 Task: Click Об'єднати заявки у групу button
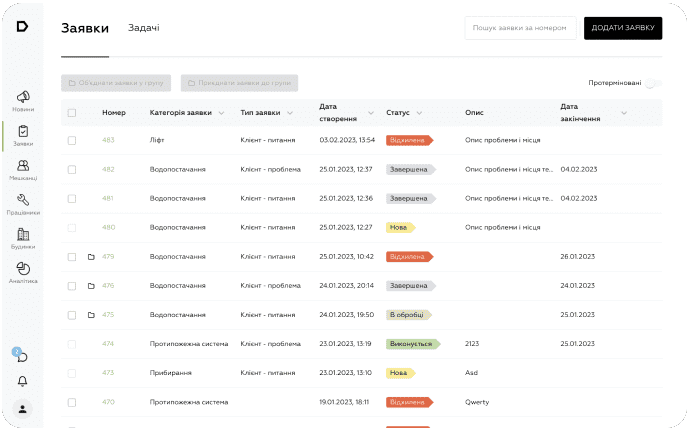click(x=116, y=83)
